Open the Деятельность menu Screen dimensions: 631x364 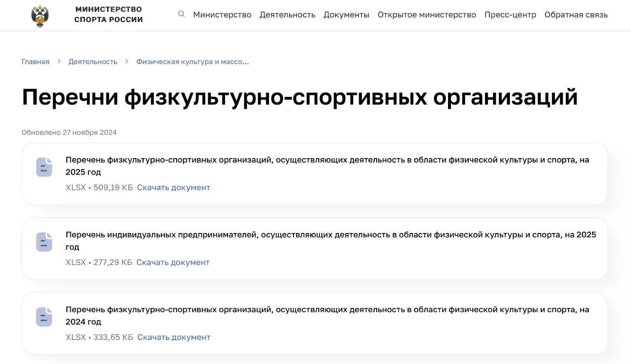(x=287, y=15)
